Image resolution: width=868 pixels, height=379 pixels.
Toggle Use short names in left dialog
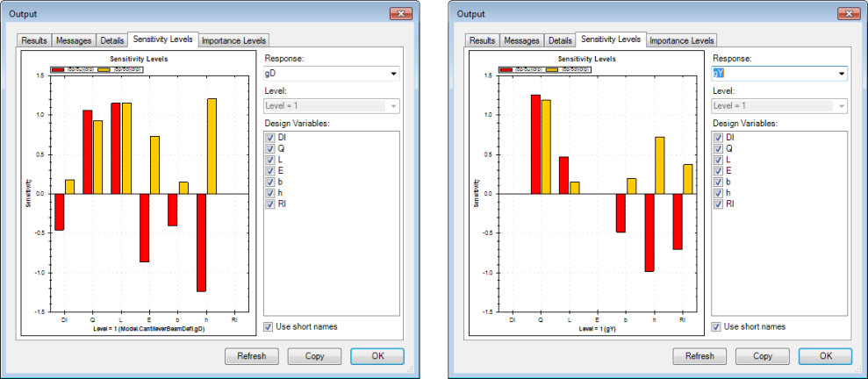270,327
